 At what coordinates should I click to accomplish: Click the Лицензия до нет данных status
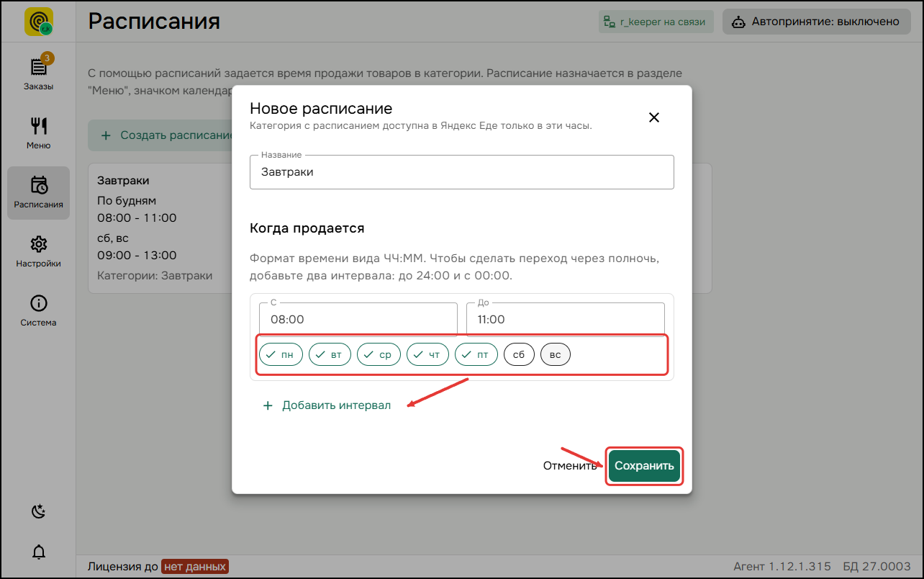click(x=158, y=567)
